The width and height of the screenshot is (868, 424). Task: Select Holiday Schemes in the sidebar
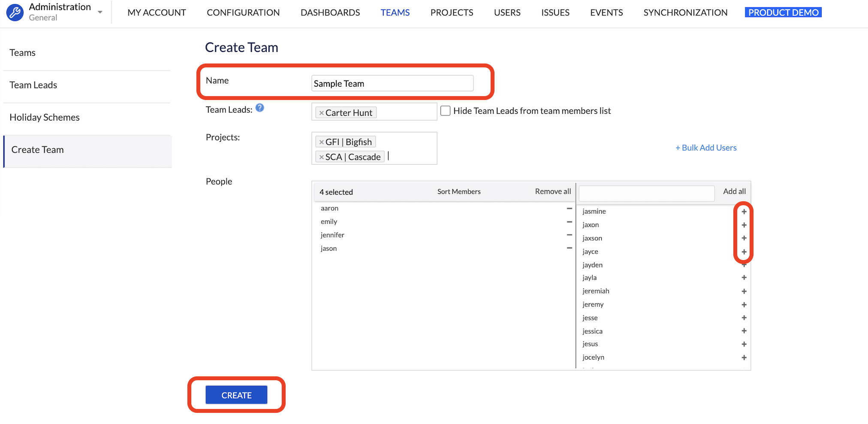pos(44,117)
